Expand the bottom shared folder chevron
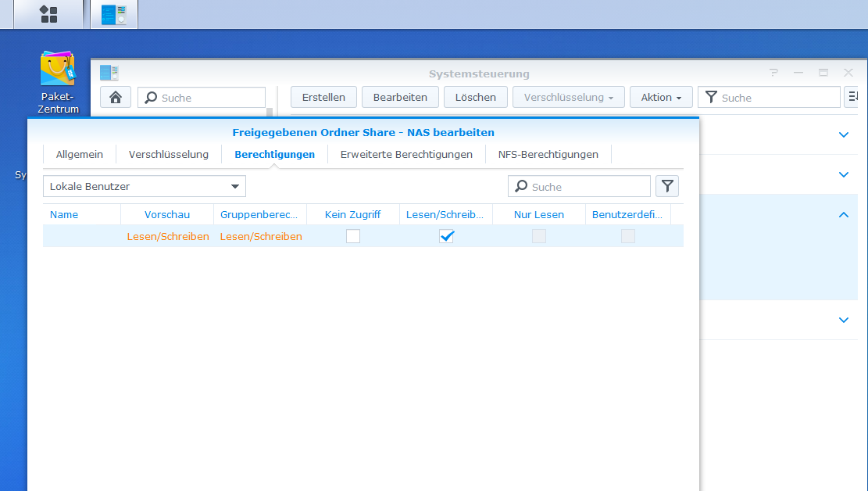Screen dimensions: 868x491 [844, 320]
